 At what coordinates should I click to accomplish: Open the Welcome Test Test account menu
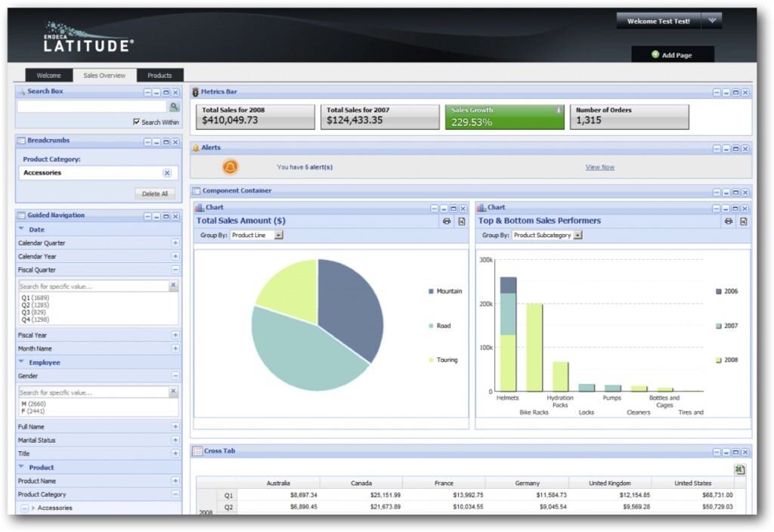coord(659,20)
